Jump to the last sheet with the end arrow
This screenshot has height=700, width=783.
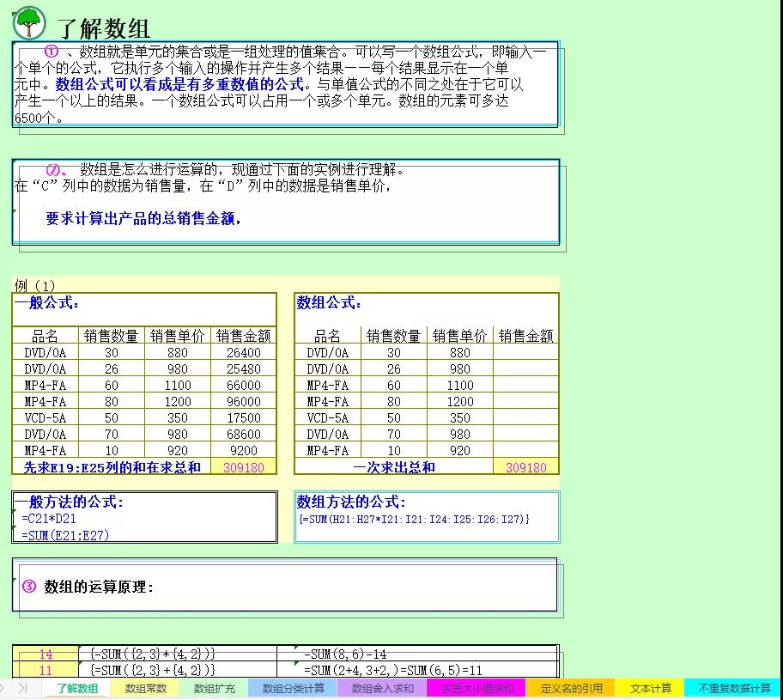coord(22,688)
